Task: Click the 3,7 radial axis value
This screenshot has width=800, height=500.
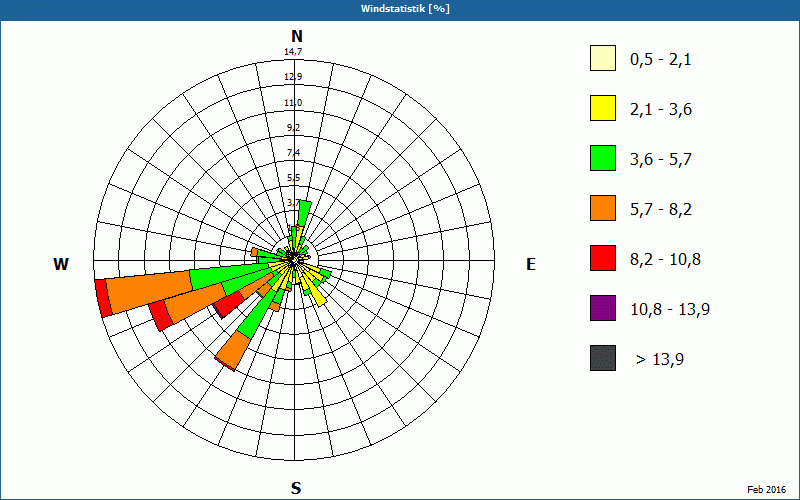Action: click(293, 203)
